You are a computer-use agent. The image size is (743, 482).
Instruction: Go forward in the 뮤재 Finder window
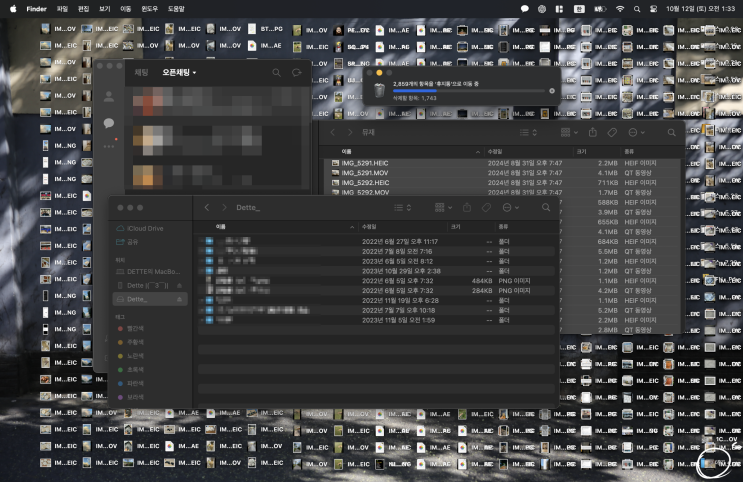tap(350, 132)
